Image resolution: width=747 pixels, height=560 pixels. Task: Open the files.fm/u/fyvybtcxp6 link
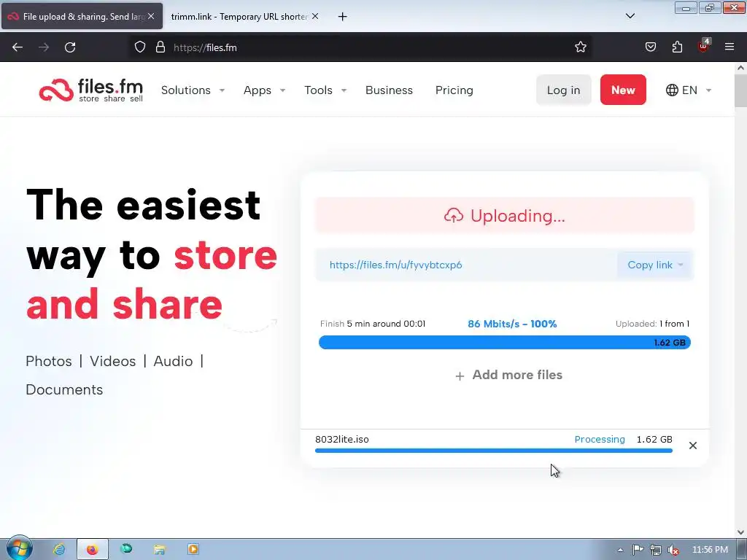[395, 265]
